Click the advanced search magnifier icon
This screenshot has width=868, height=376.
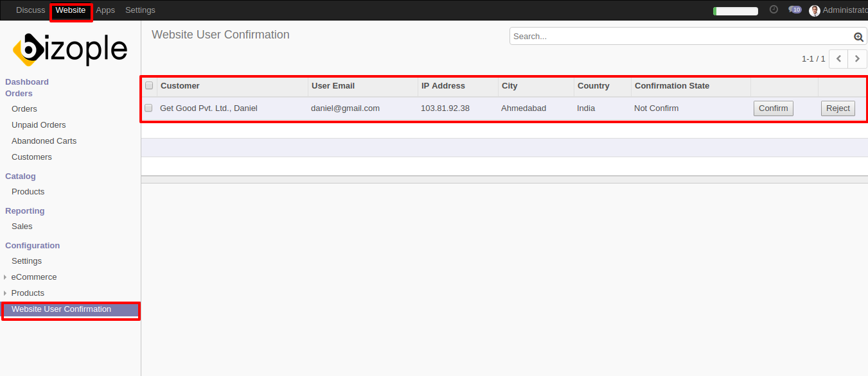[858, 37]
